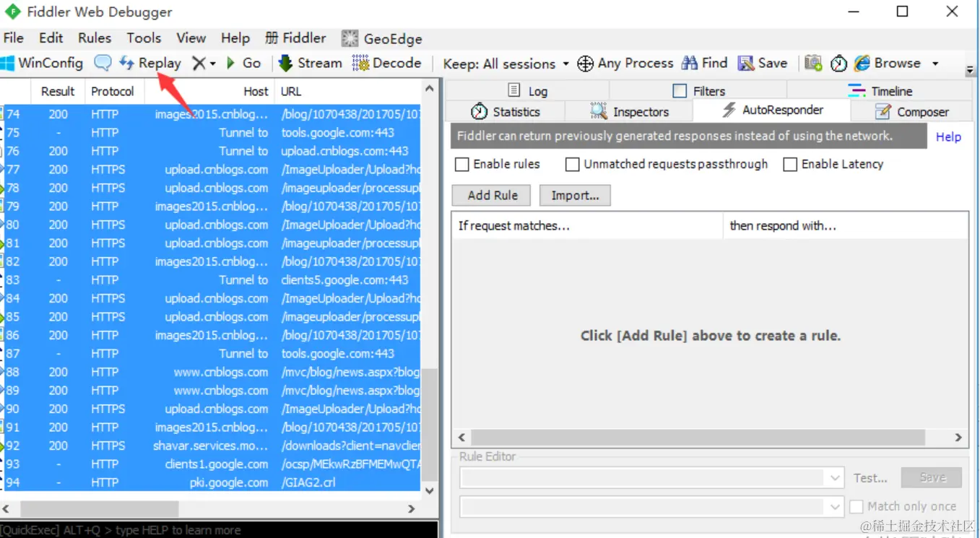Screen dimensions: 980x538
Task: Select session 76 upload.cnblogs.com:443 tunnel
Action: pyautogui.click(x=210, y=151)
